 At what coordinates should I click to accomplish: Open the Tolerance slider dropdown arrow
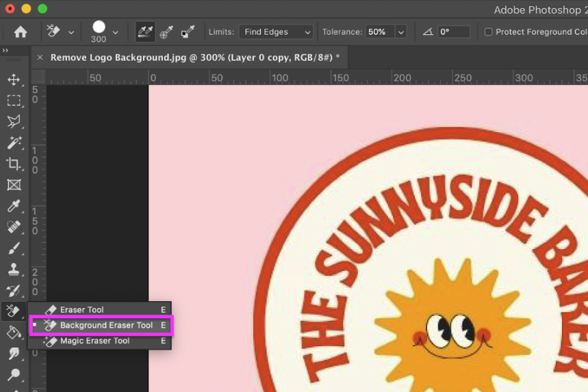coord(401,32)
